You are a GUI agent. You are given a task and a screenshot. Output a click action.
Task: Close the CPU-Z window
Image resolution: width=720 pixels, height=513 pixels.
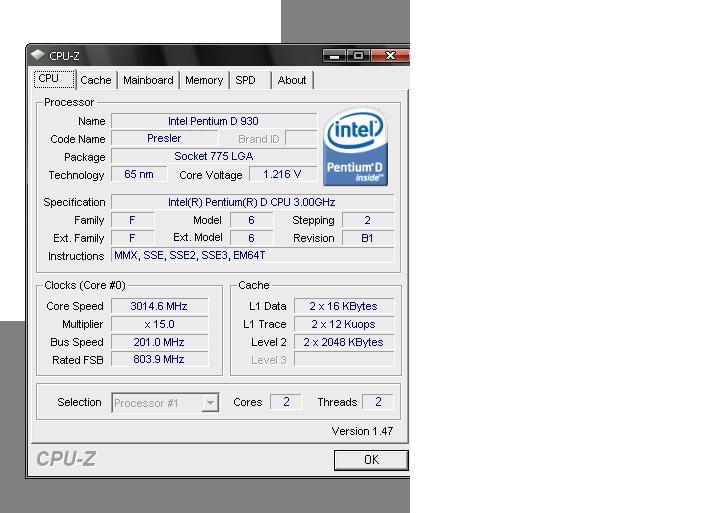coord(389,56)
